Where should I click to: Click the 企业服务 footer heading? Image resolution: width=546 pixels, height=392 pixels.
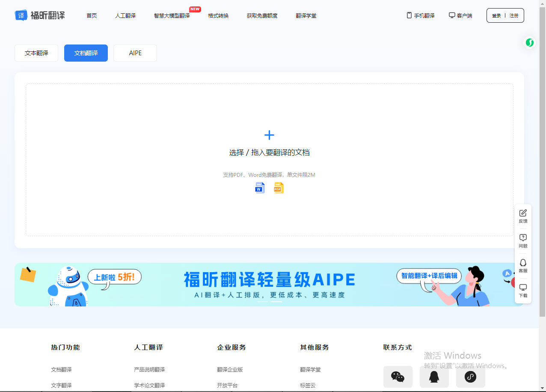231,347
